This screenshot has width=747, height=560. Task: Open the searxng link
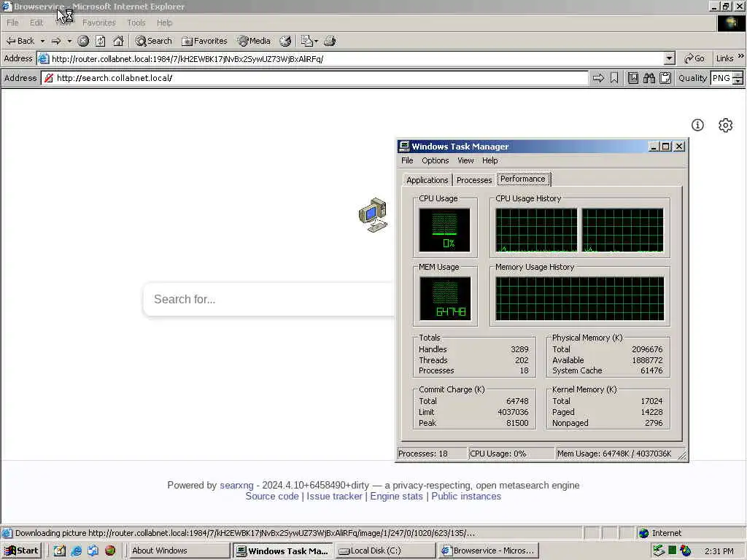click(x=236, y=485)
